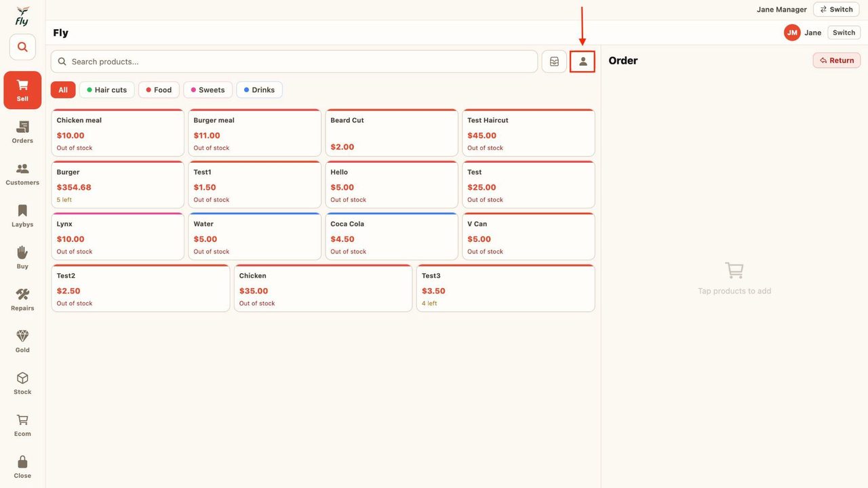
Task: Select the Test1 product card
Action: [255, 184]
